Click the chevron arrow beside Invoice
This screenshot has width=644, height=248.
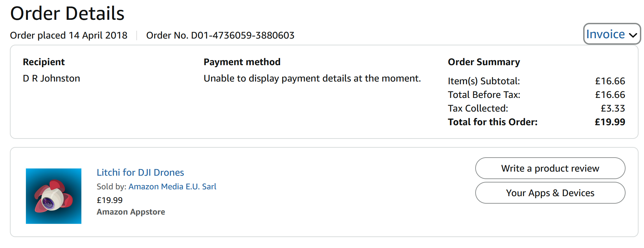click(x=633, y=35)
